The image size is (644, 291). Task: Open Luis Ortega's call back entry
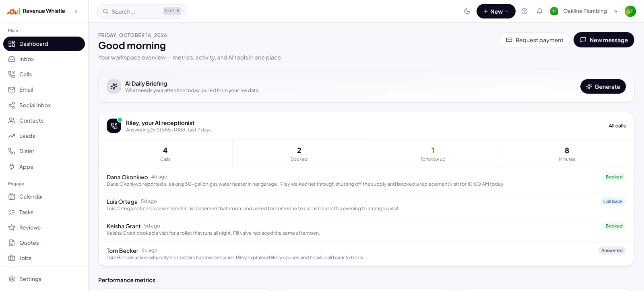coord(366,205)
